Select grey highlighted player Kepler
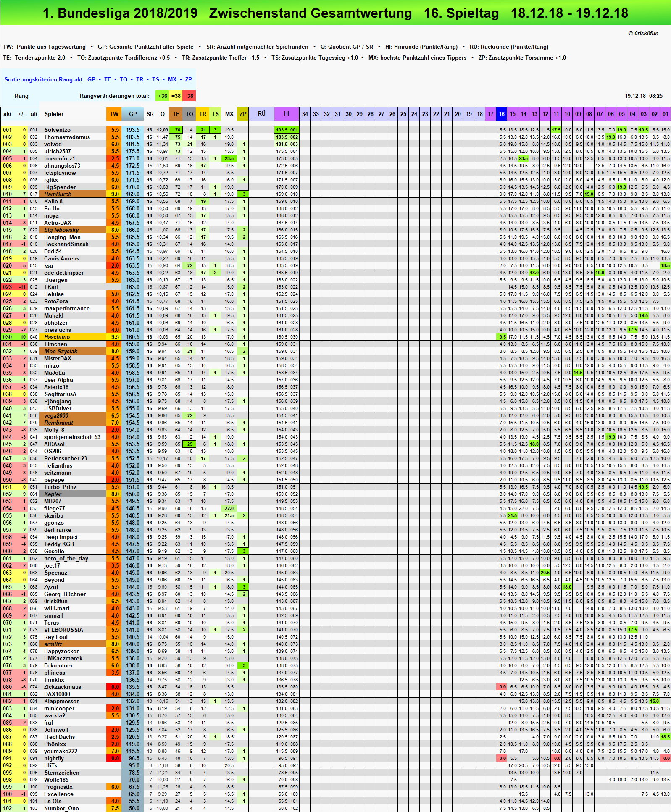Viewport: 671px width, 812px height. (x=53, y=494)
